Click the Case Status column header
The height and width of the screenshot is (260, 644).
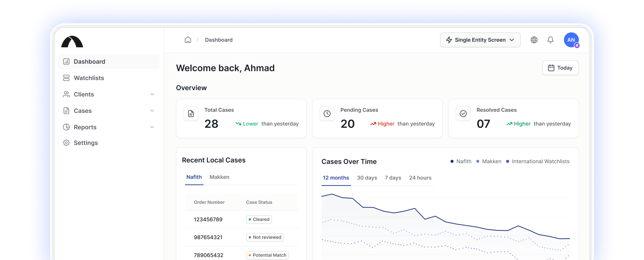pos(259,202)
